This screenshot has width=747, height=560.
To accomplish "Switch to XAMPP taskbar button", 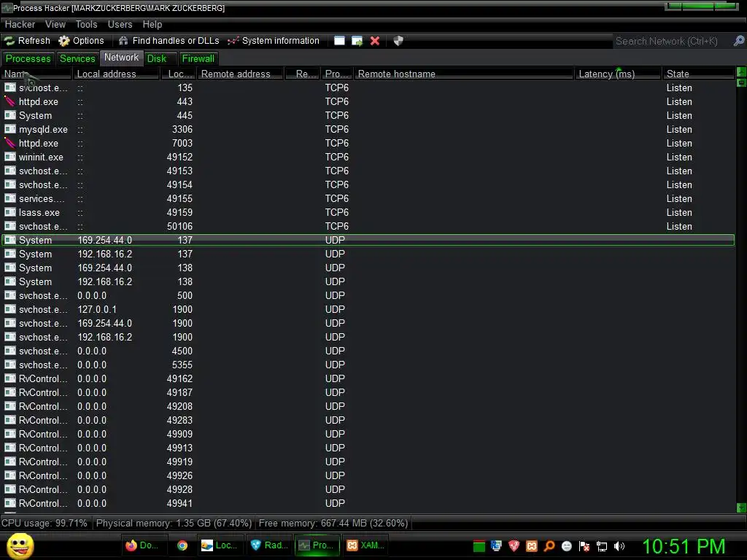I will pos(365,545).
